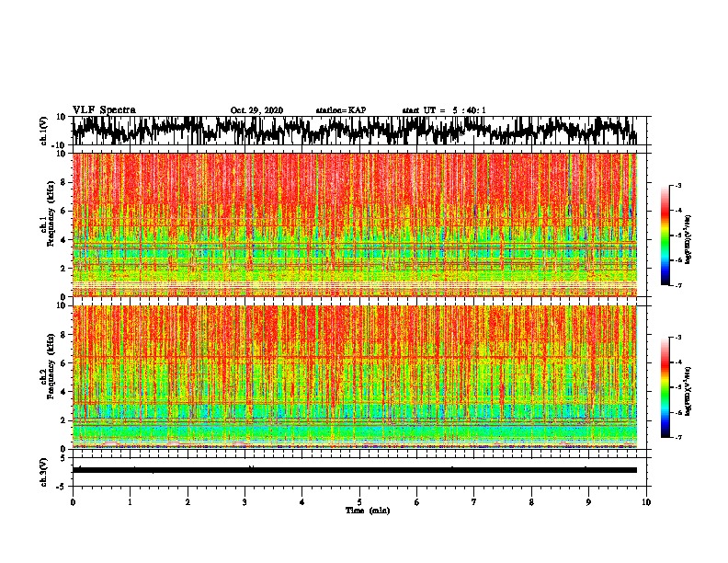Click the ch.2 frequency tick "4"
This screenshot has height=563, width=728.
[x=63, y=392]
